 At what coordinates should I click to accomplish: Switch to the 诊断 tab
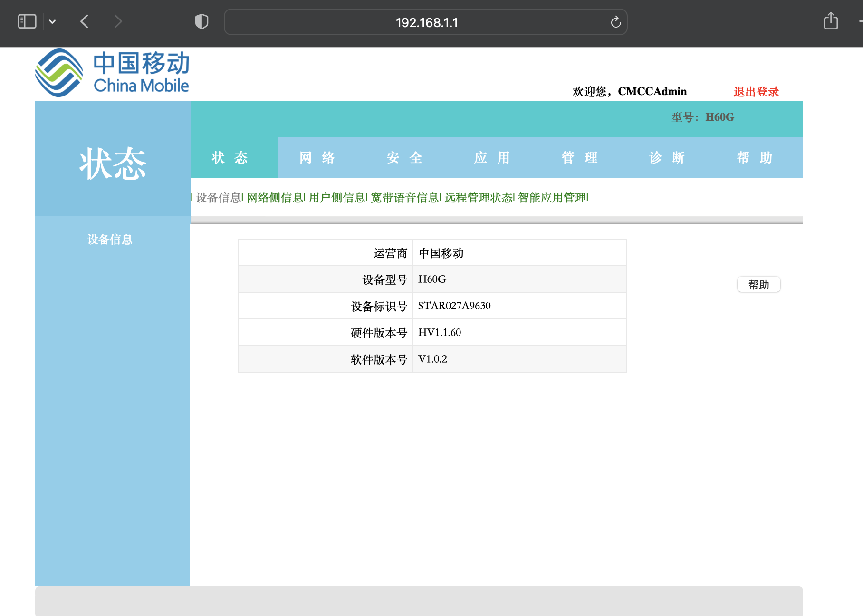(x=667, y=157)
